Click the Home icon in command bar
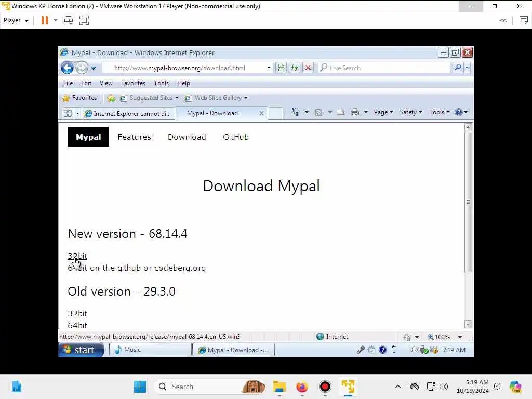 296,112
